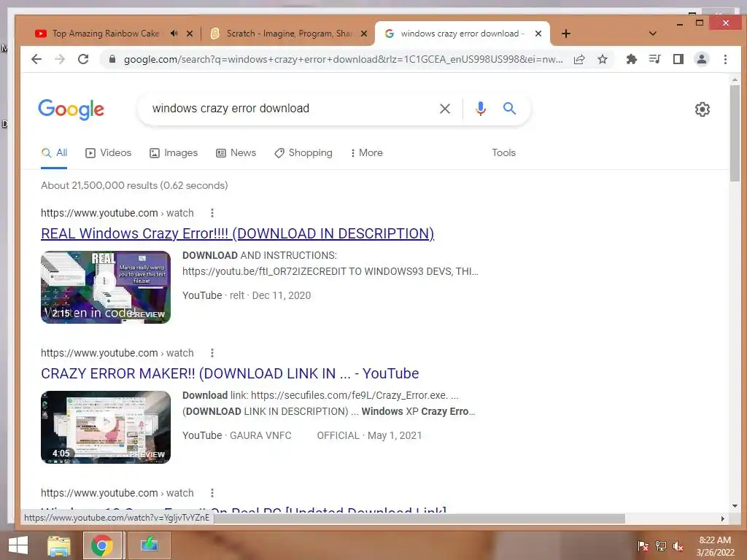Click the scroll-down arrow of vertical scrollbar
The height and width of the screenshot is (560, 747).
735,506
